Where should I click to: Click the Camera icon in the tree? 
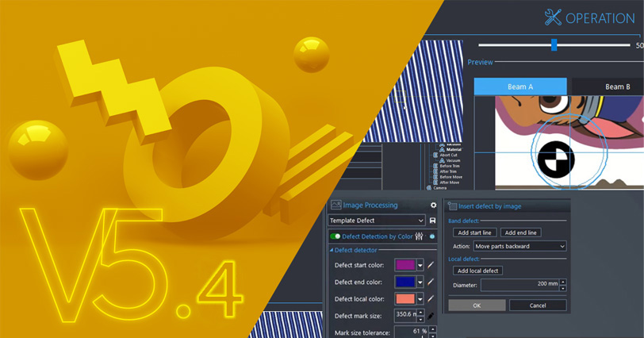(429, 188)
